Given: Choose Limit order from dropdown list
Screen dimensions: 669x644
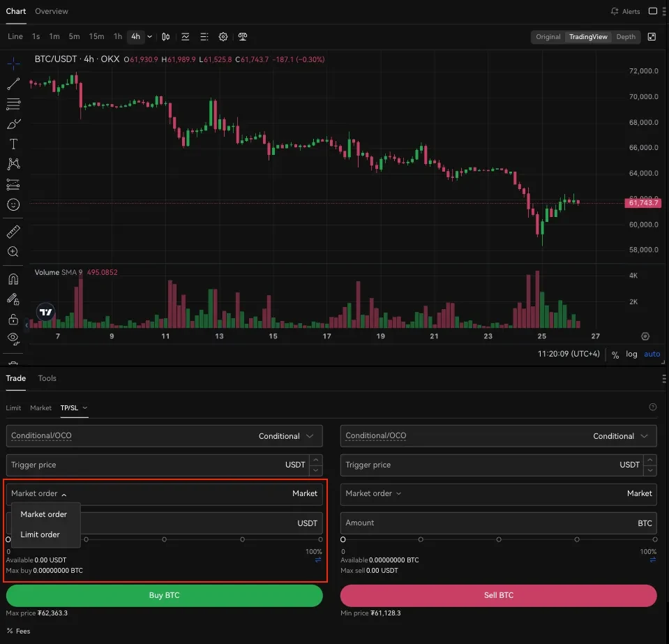Looking at the screenshot, I should pyautogui.click(x=40, y=534).
